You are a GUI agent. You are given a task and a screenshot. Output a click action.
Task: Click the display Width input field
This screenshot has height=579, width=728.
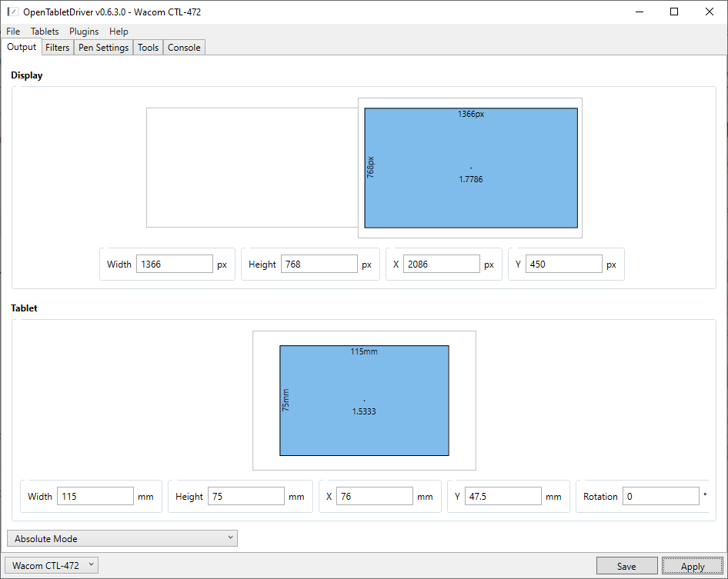pos(174,264)
